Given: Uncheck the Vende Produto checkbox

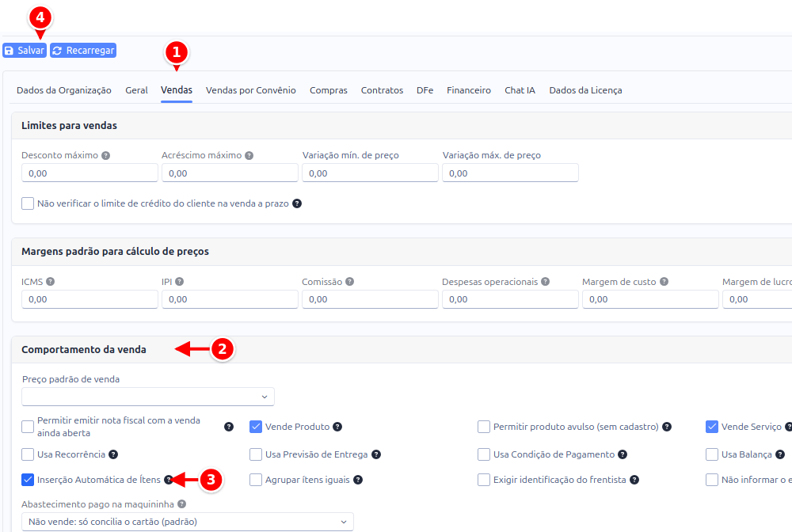Looking at the screenshot, I should coord(256,427).
